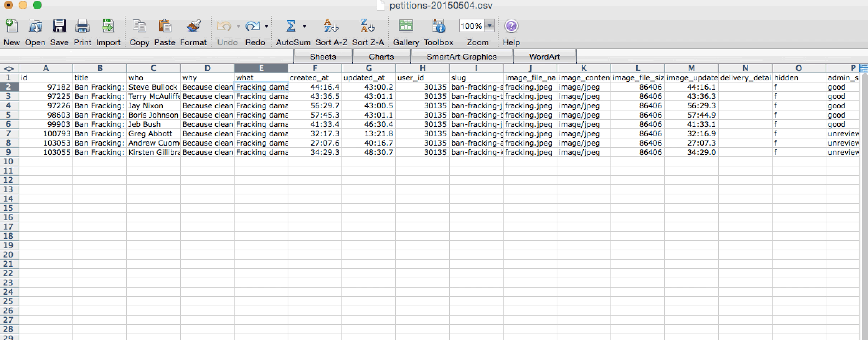Click the split handle icon above the vertical scrollbar
868x340 pixels.
coord(864,68)
